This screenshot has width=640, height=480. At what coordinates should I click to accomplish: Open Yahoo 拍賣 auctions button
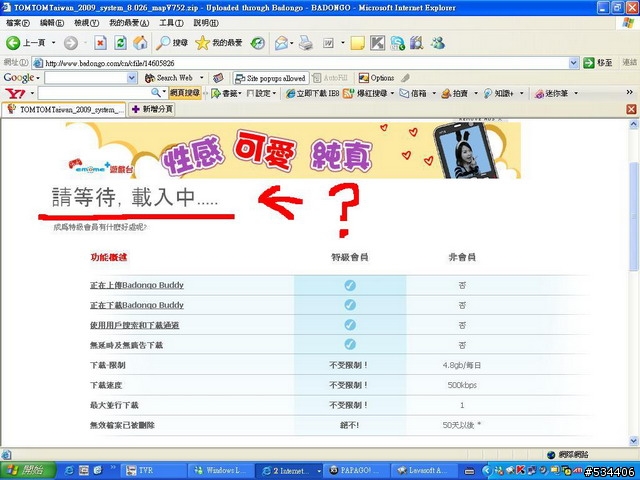455,93
